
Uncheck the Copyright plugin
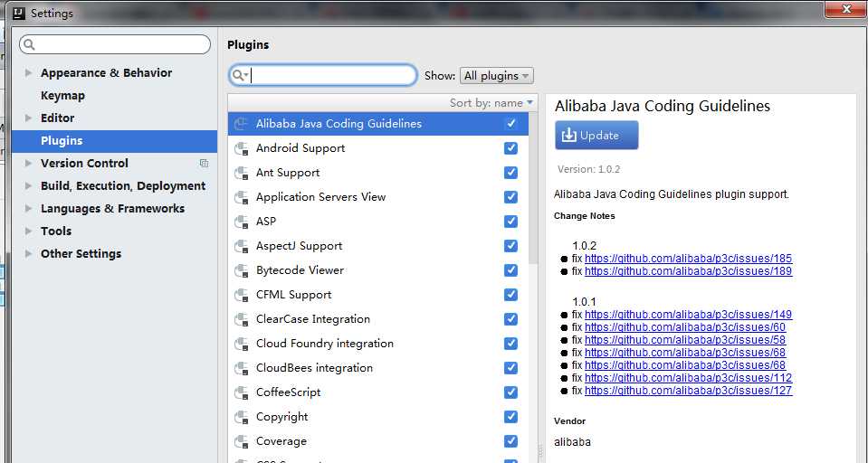point(510,417)
